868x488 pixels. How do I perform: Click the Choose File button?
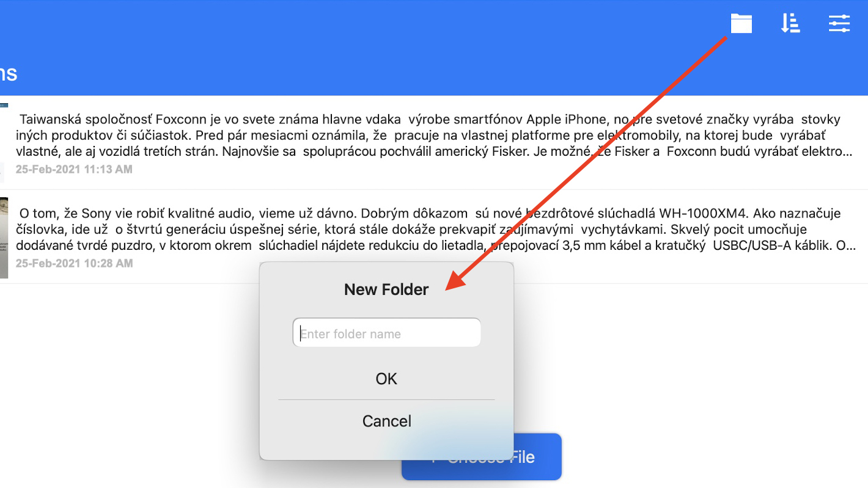(x=481, y=457)
